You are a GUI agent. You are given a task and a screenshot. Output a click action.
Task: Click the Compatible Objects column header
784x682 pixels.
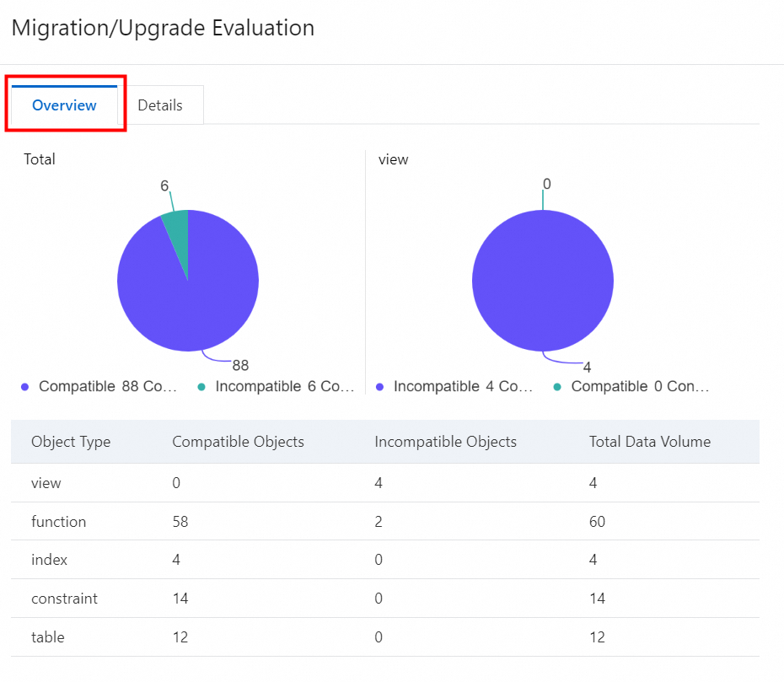(239, 442)
